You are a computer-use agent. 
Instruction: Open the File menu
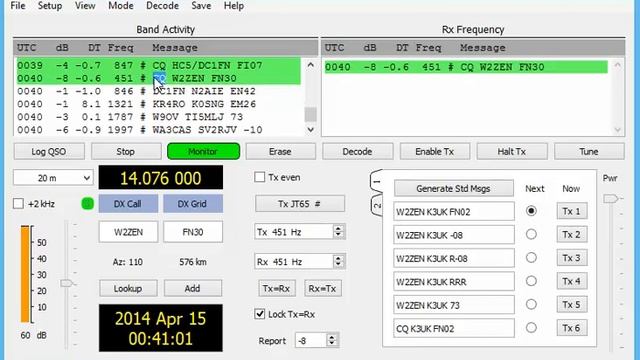pyautogui.click(x=18, y=6)
